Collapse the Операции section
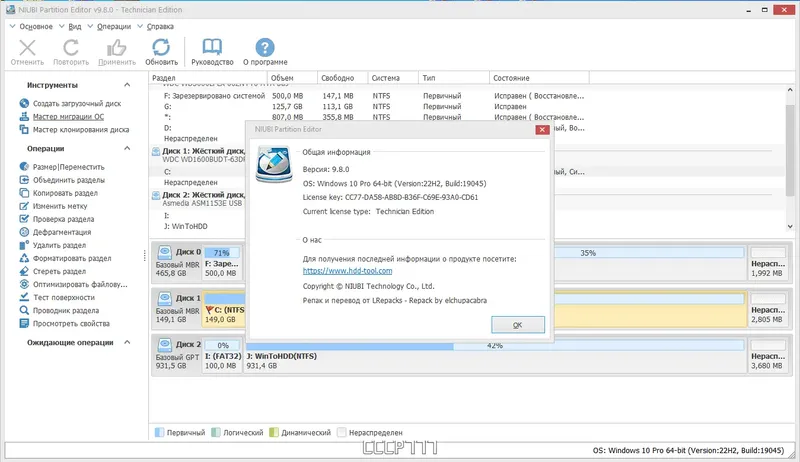This screenshot has width=800, height=462. tap(127, 148)
